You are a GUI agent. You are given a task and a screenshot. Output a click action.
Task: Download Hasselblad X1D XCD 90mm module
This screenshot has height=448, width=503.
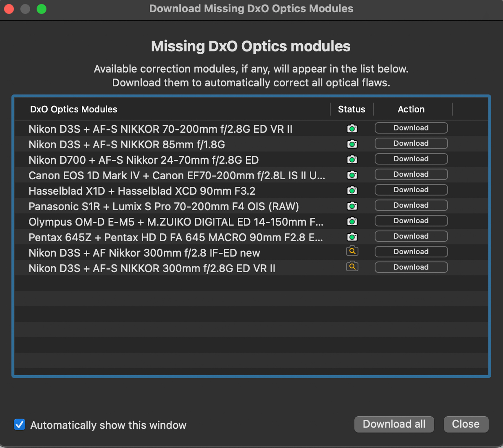411,190
